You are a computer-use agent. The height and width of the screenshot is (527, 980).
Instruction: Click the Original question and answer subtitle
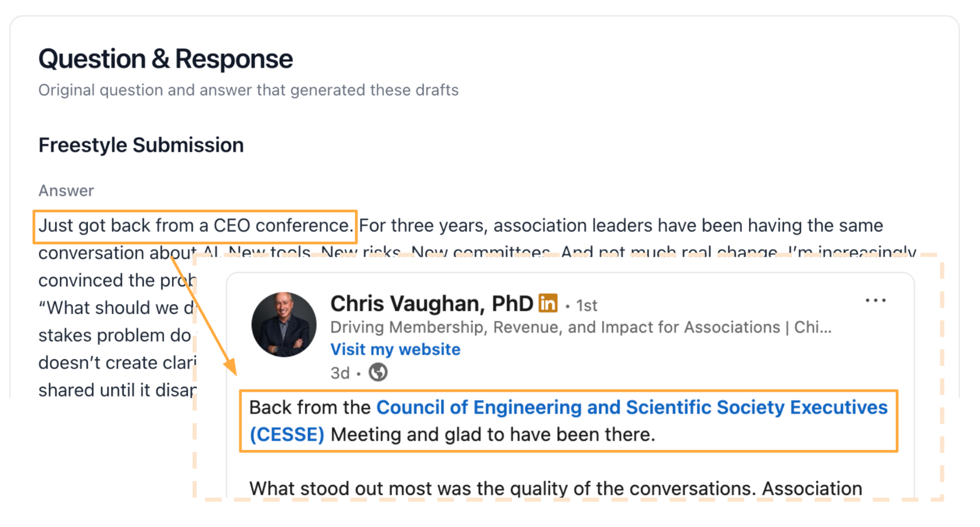tap(248, 90)
